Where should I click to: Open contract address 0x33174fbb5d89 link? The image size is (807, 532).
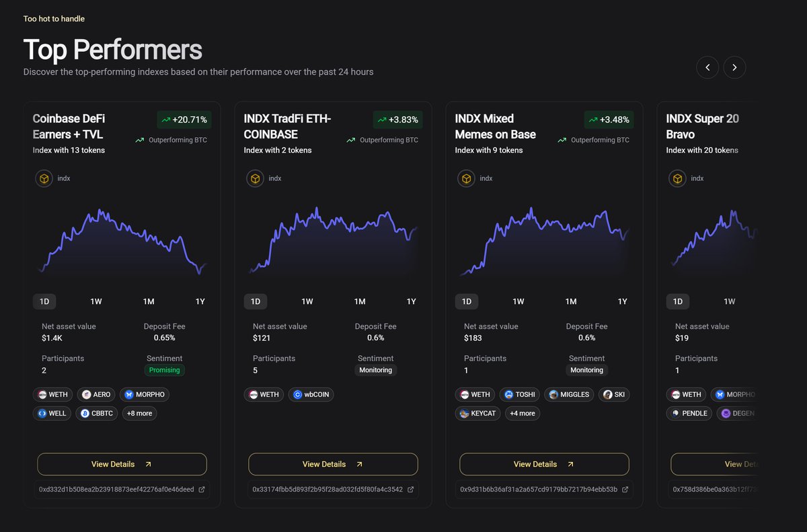click(x=328, y=490)
